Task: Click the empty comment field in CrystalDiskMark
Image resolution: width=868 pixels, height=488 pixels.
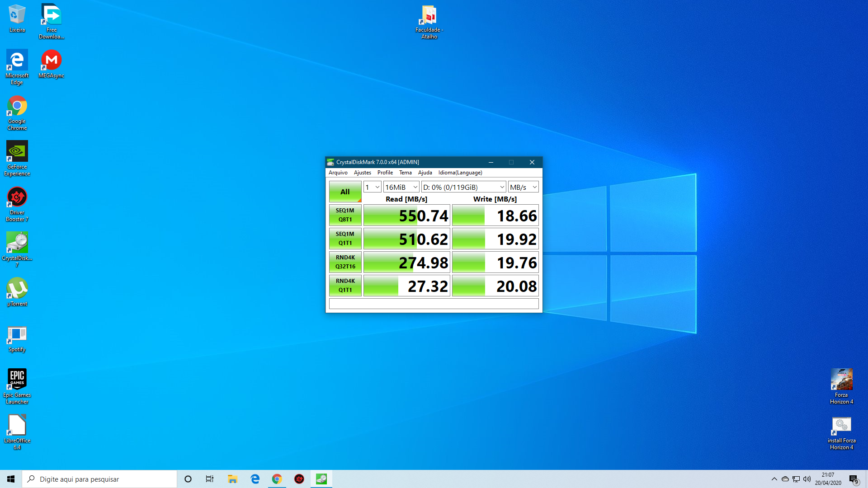Action: point(434,304)
